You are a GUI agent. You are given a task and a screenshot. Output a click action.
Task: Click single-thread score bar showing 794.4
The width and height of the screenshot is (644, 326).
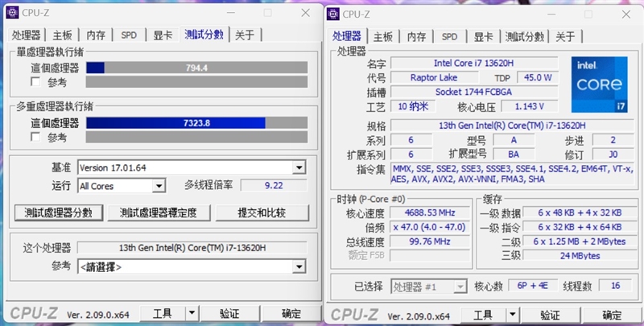click(196, 68)
